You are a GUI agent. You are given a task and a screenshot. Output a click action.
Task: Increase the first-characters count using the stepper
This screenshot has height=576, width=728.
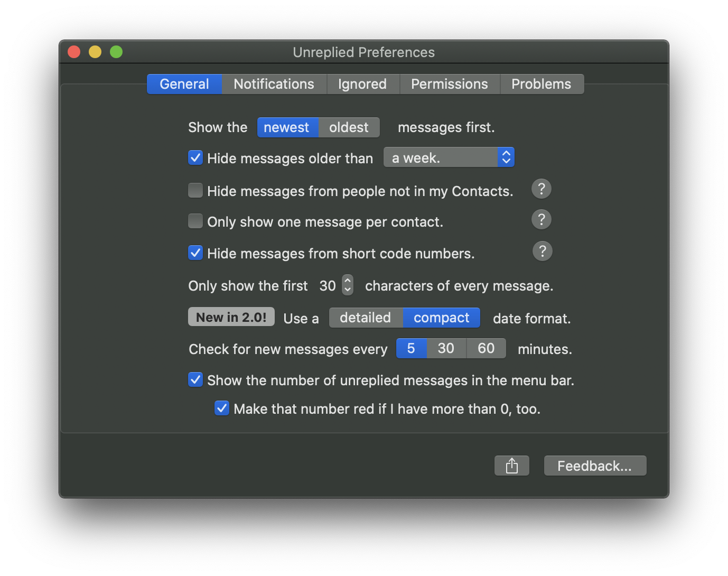(x=347, y=281)
